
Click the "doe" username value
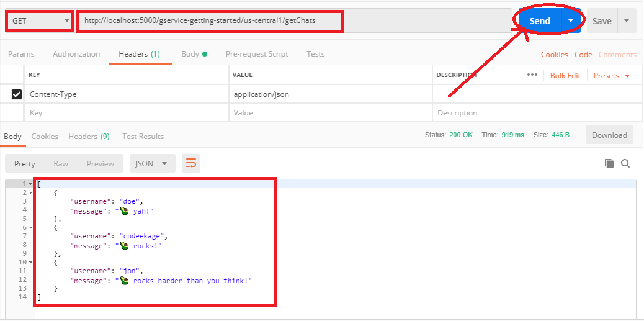pos(130,201)
